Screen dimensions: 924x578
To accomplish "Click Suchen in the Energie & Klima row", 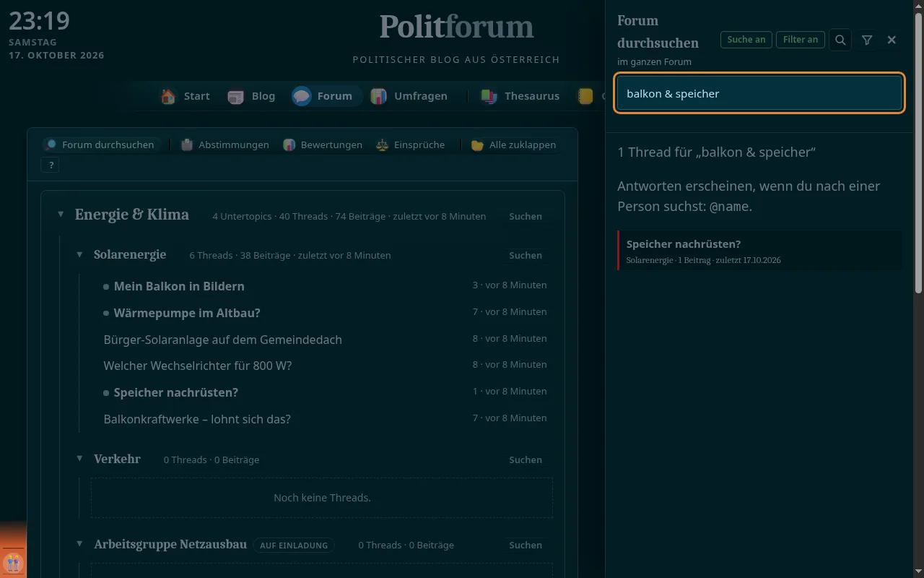I will [x=526, y=216].
